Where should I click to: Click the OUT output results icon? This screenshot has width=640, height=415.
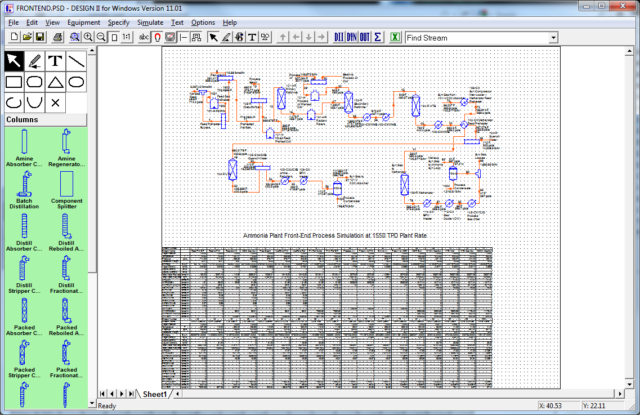pos(364,37)
